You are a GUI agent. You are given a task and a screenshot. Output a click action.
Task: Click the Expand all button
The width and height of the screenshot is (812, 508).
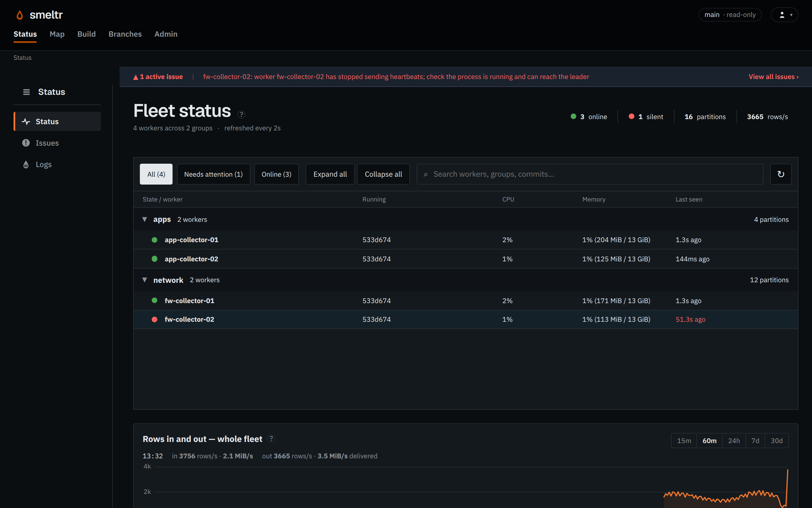coord(330,174)
